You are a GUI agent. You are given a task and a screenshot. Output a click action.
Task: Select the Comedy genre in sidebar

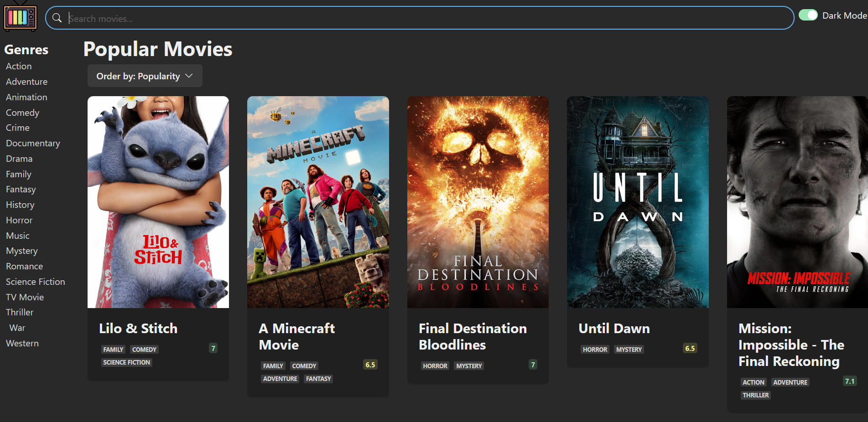point(22,113)
